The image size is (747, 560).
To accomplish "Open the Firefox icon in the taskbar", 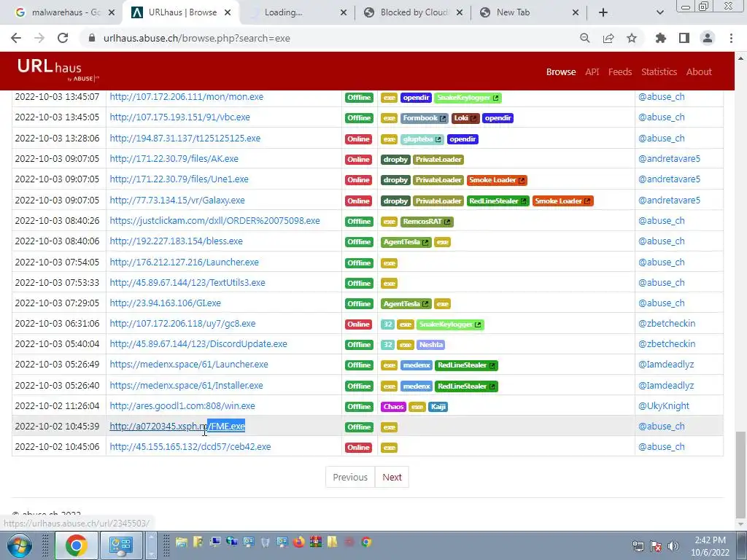I will 298,542.
